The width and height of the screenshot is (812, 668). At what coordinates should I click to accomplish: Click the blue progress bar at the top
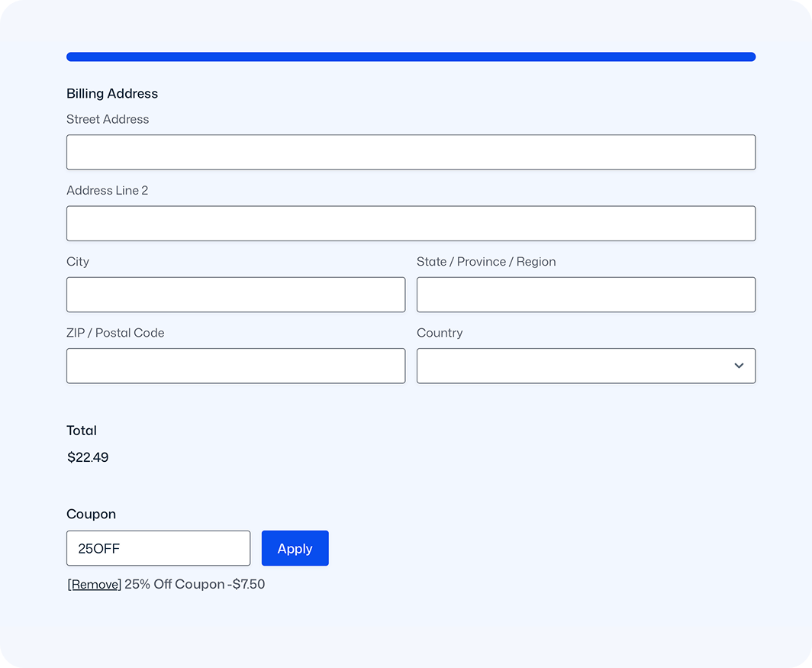coord(411,56)
